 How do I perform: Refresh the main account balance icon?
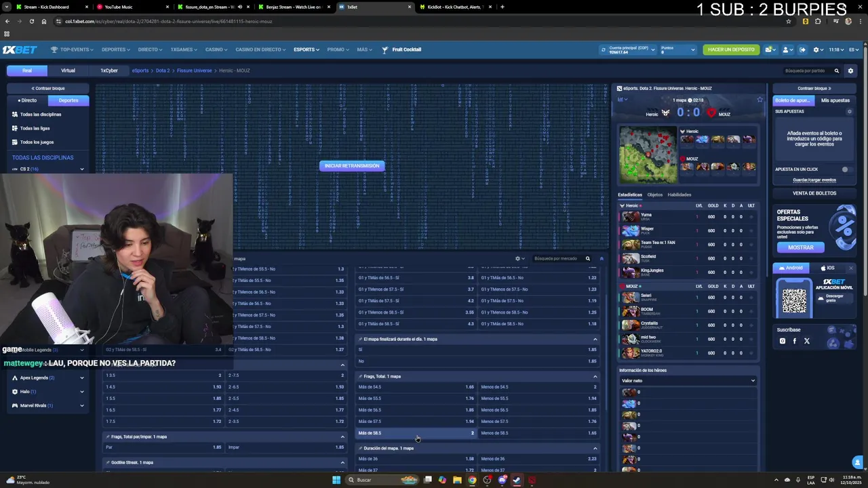point(603,49)
